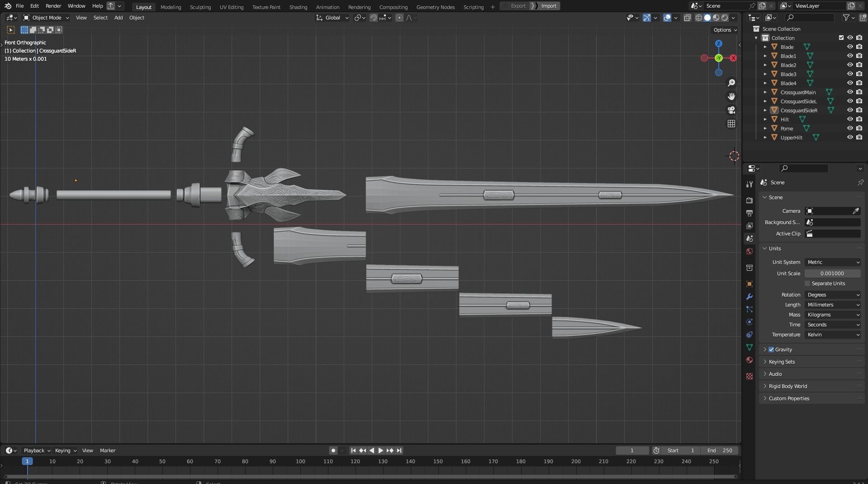This screenshot has height=484, width=868.
Task: Open the Modifiers wrench tab
Action: coord(749,297)
